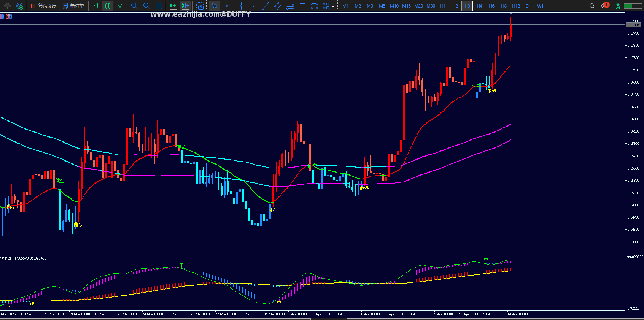Select the H1 timeframe
Image resolution: width=644 pixels, height=320 pixels.
pyautogui.click(x=443, y=6)
